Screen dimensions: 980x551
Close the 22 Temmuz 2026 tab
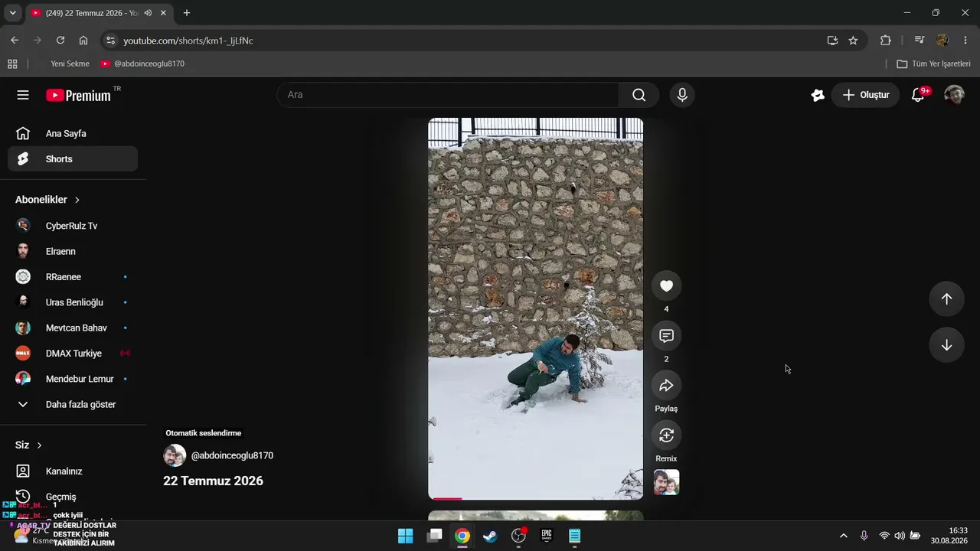(x=163, y=13)
